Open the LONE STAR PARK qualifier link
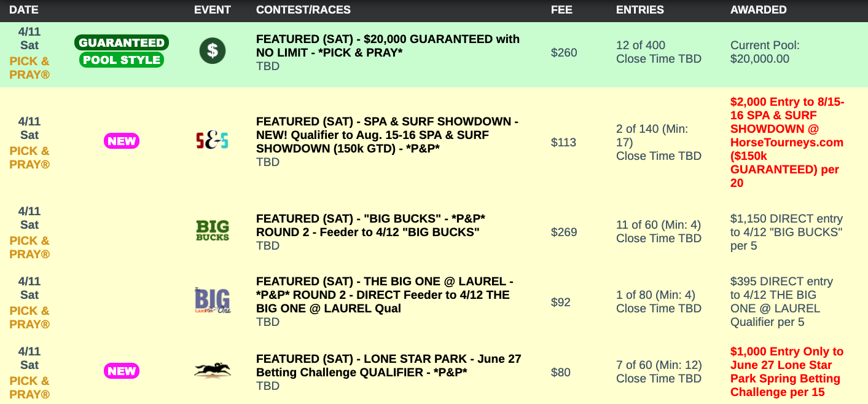 [388, 365]
